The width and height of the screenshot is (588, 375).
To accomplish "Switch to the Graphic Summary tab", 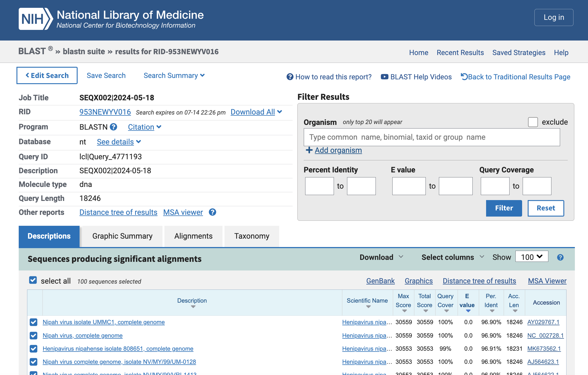I will [x=122, y=236].
